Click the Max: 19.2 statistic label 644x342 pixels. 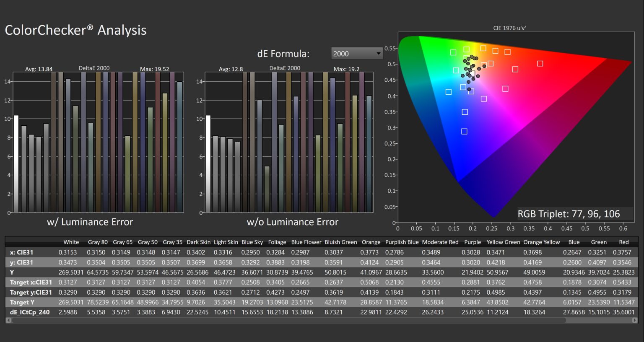tap(346, 69)
